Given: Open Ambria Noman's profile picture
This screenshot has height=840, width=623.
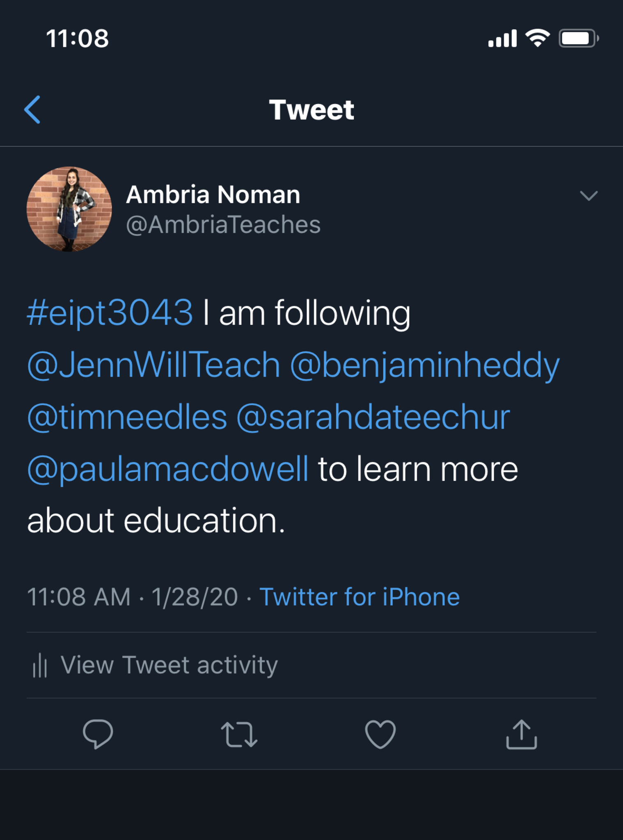Looking at the screenshot, I should point(69,209).
